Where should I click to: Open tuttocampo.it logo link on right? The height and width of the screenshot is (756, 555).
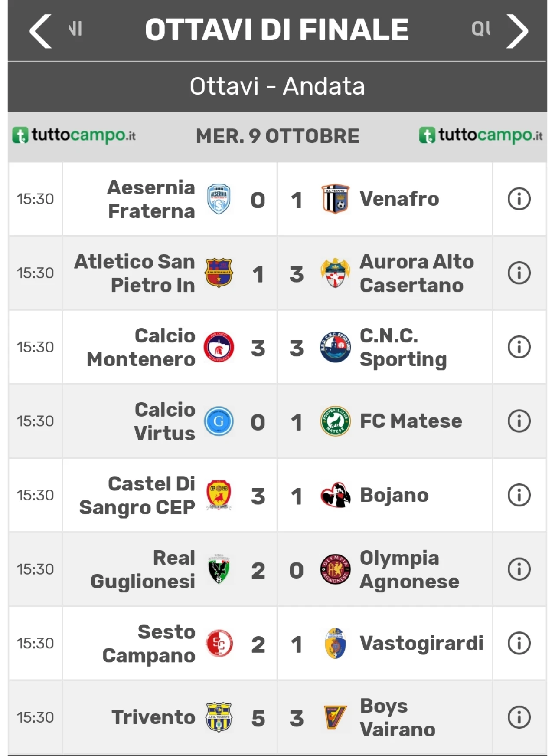point(481,135)
